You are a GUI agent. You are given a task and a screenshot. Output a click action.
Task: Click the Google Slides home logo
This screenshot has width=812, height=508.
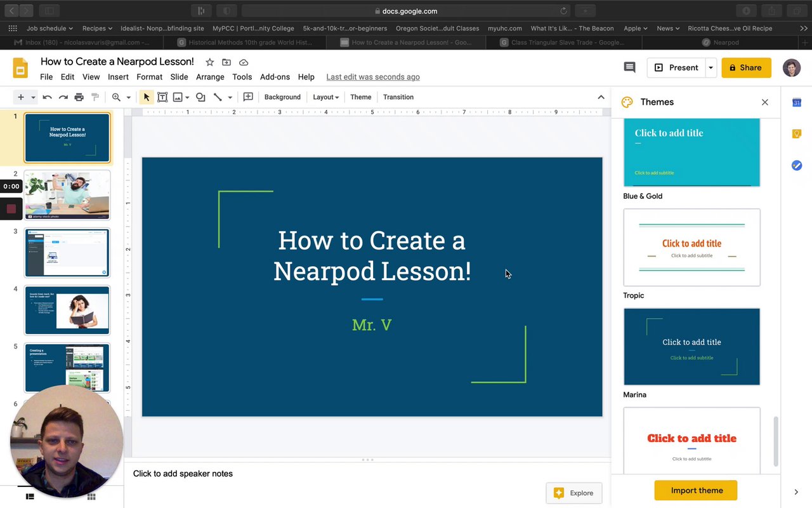pos(20,68)
